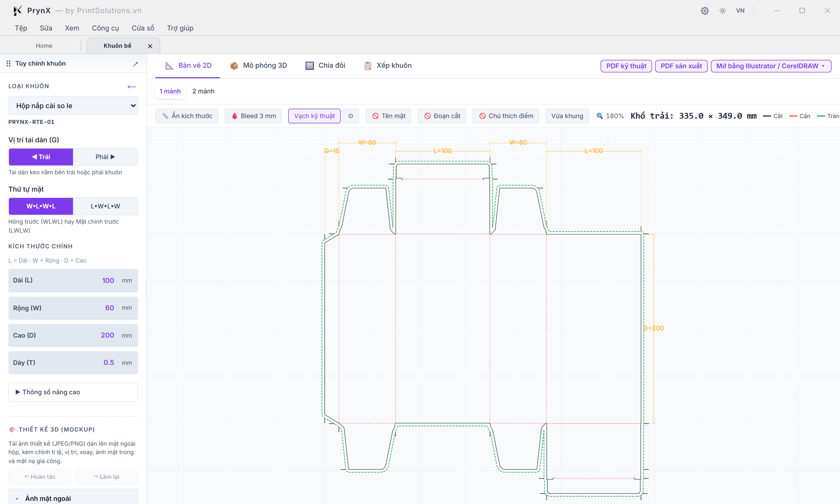
Task: Pop out the Tùy chỉnh khuôn panel
Action: point(135,64)
